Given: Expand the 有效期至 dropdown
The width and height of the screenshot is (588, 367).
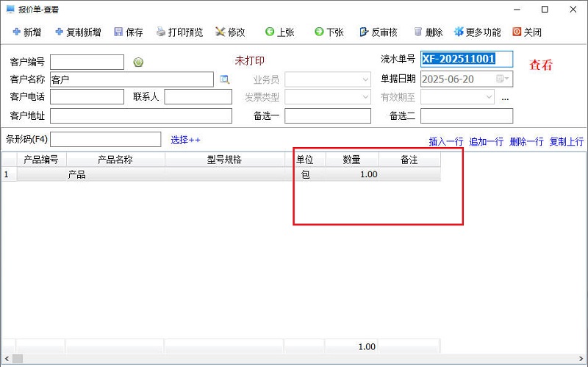Looking at the screenshot, I should (489, 97).
